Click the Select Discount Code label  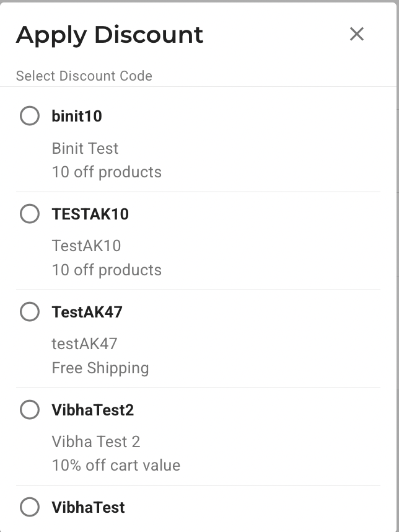[x=84, y=76]
